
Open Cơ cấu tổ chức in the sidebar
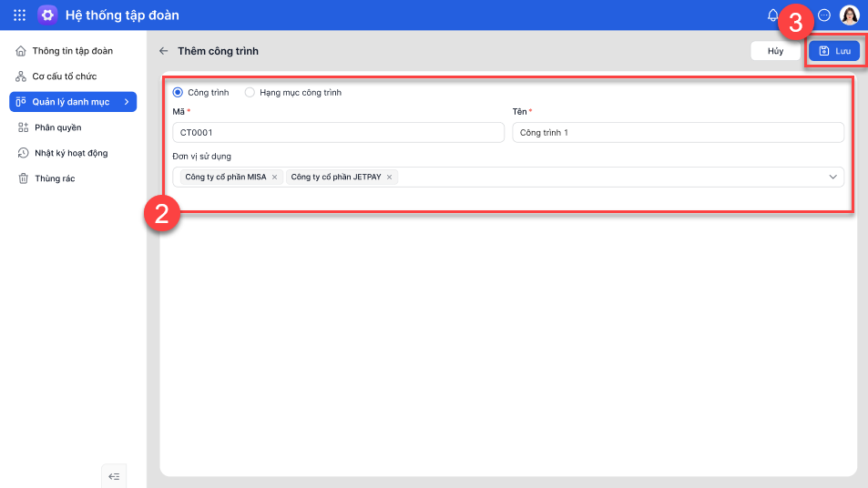point(64,76)
